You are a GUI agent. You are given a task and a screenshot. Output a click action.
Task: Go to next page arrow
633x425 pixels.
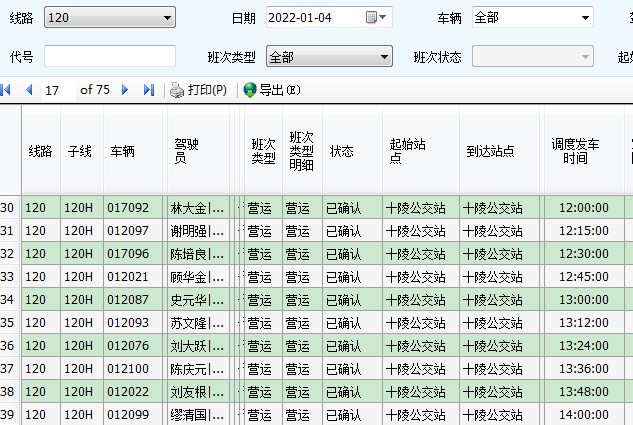point(125,90)
